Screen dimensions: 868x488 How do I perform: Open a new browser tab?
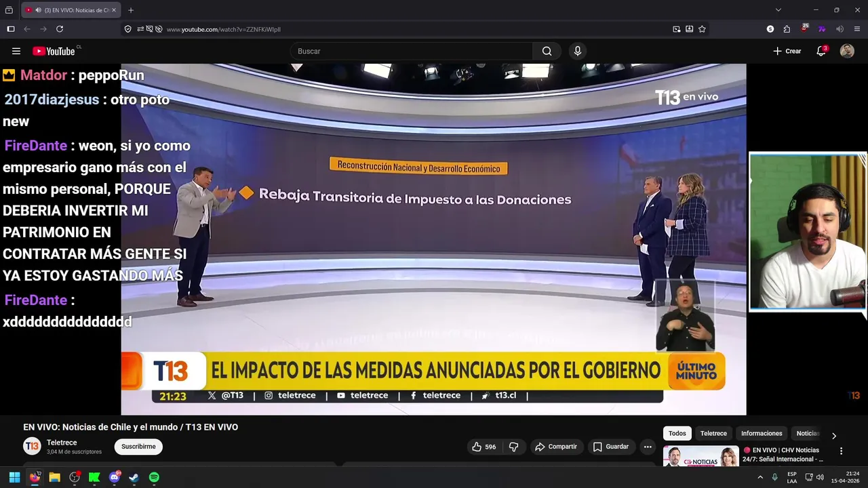pos(131,10)
